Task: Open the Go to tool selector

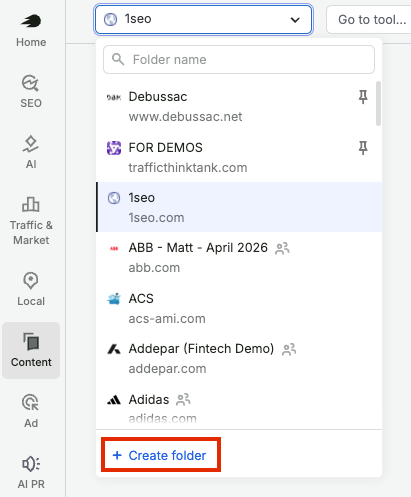Action: click(369, 19)
